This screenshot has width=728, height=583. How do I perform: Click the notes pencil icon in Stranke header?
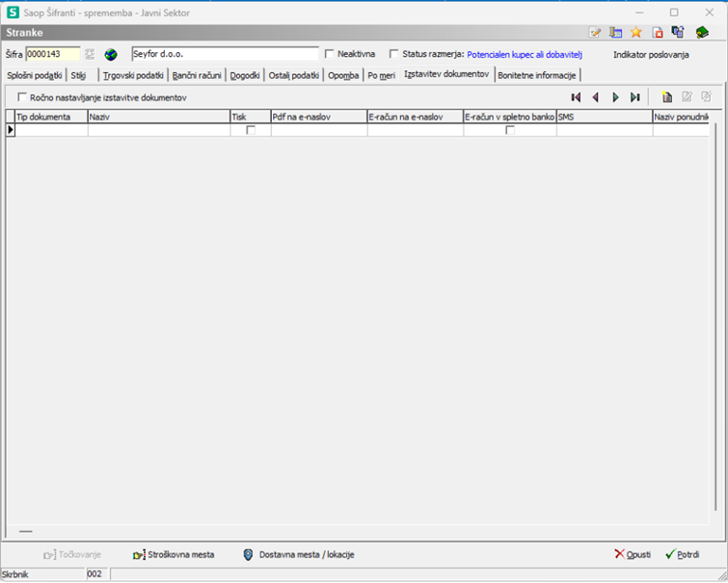tap(595, 33)
